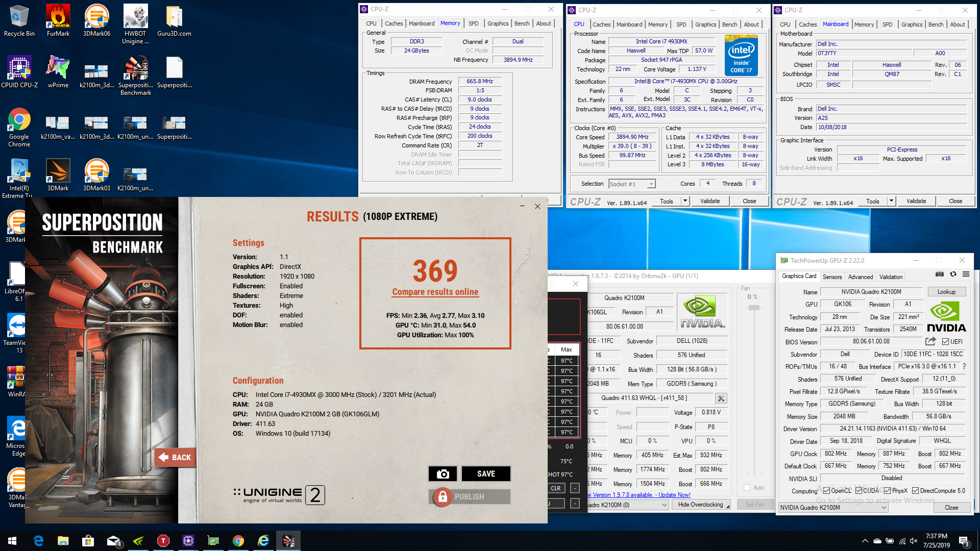Open the orange 3DMark desktop shortcut
The image size is (980, 551).
pyautogui.click(x=58, y=175)
